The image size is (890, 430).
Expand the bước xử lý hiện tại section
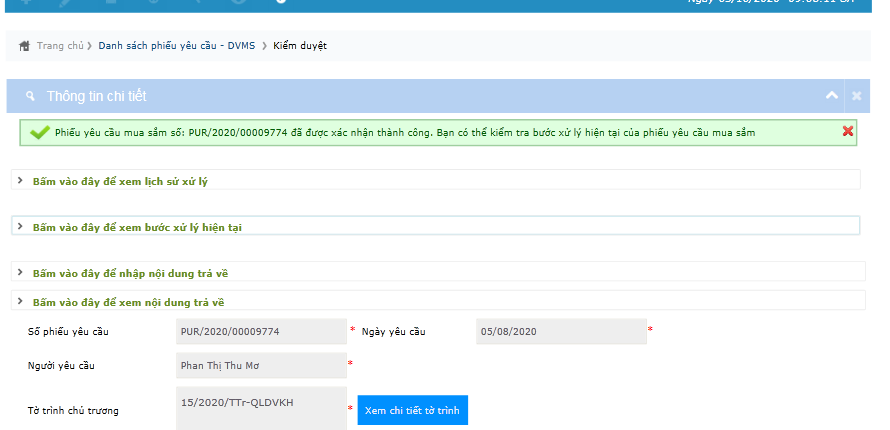[436, 226]
